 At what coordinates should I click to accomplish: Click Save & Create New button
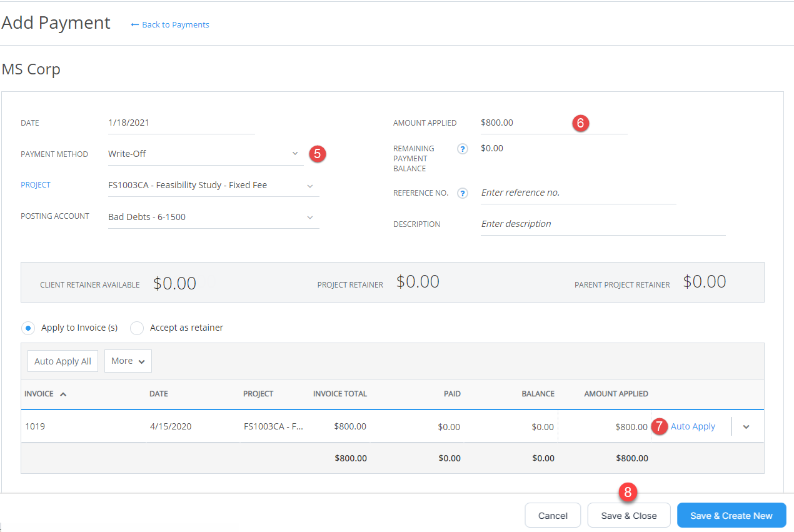[x=731, y=516]
